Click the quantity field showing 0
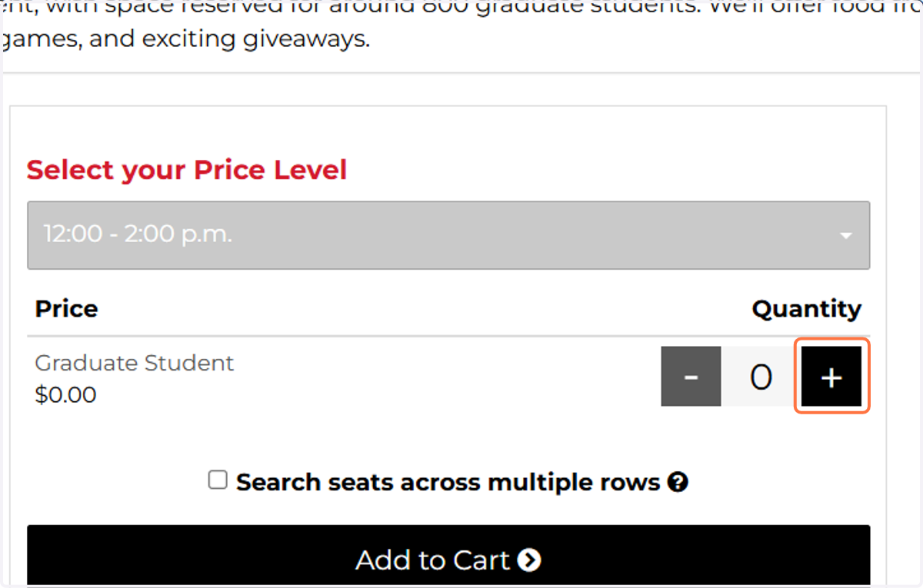Image resolution: width=923 pixels, height=588 pixels. click(x=761, y=377)
